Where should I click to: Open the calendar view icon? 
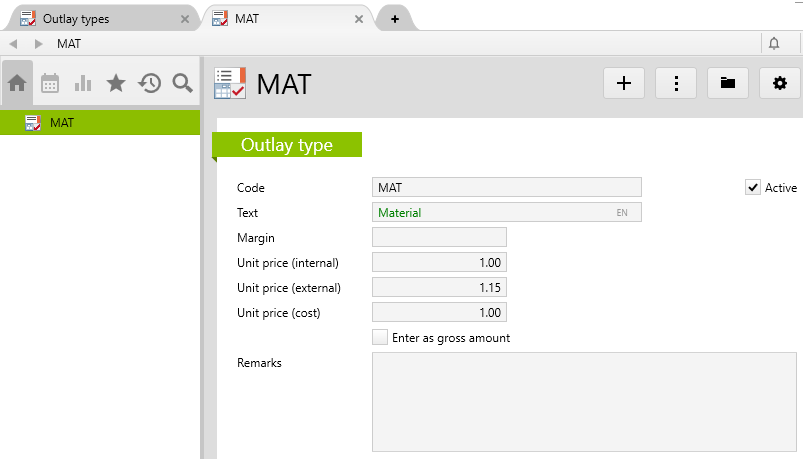coord(50,84)
